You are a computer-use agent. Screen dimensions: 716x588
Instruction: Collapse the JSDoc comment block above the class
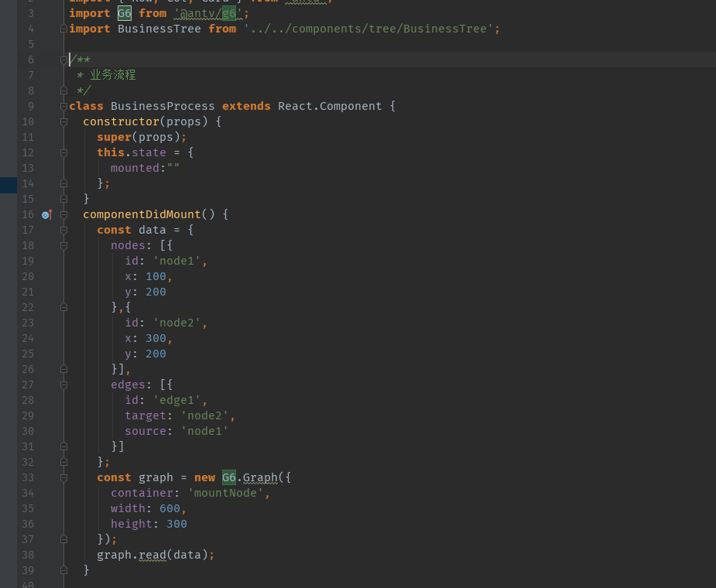[63, 60]
